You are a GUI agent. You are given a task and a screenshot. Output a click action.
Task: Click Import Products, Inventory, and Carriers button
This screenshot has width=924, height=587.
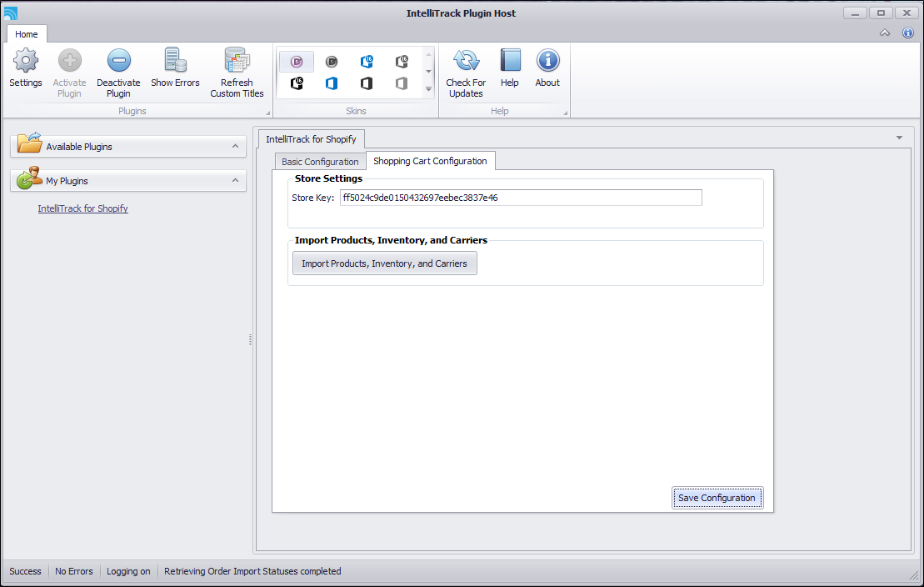point(385,263)
